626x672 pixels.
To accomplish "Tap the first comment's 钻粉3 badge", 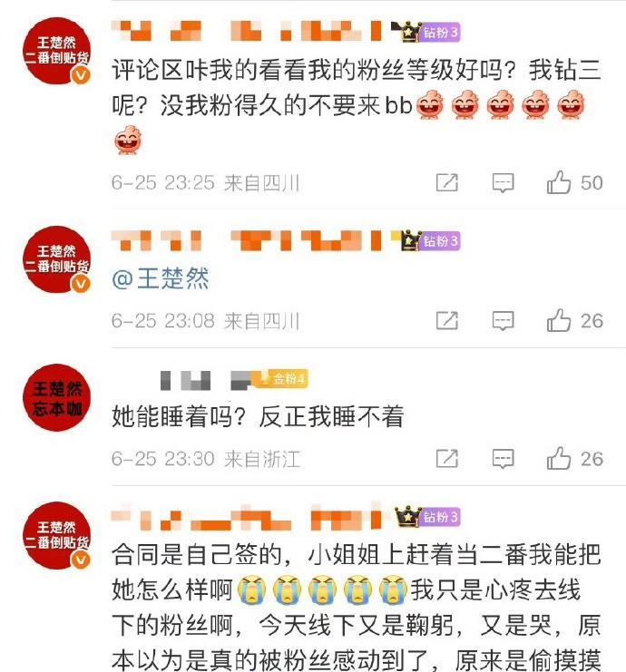I will point(439,32).
